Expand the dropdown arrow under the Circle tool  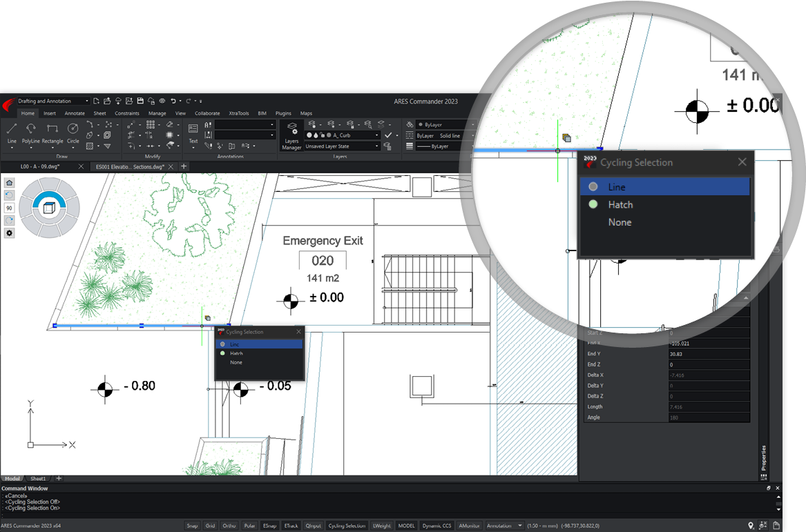pyautogui.click(x=73, y=148)
